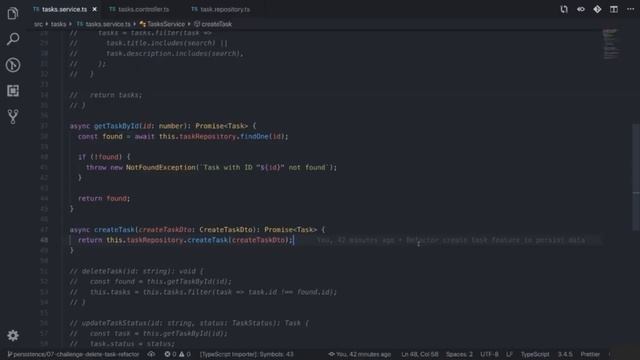Click the TypeScript Importer Symbols: 43 status
Viewport: 640px width, 360px height.
coord(247,354)
